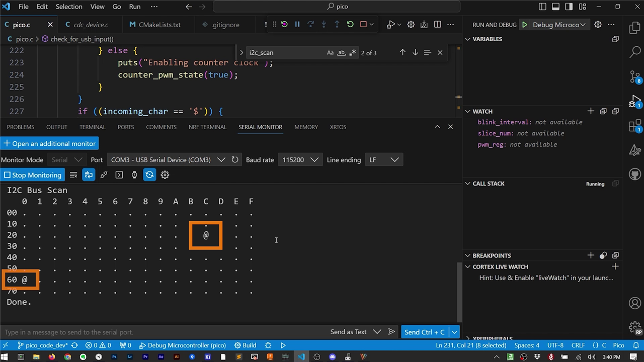Image resolution: width=644 pixels, height=362 pixels.
Task: Open dropdown next to Send Ctrl + C
Action: [x=454, y=332]
